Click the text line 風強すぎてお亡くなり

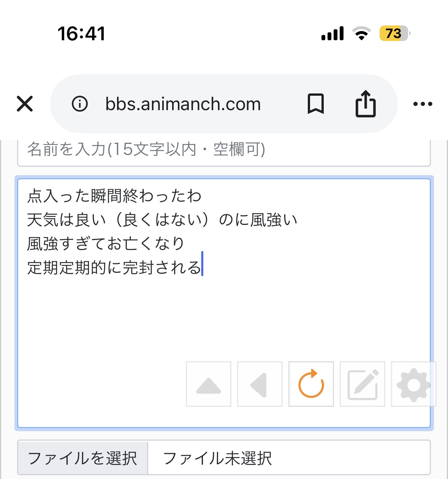click(x=106, y=244)
